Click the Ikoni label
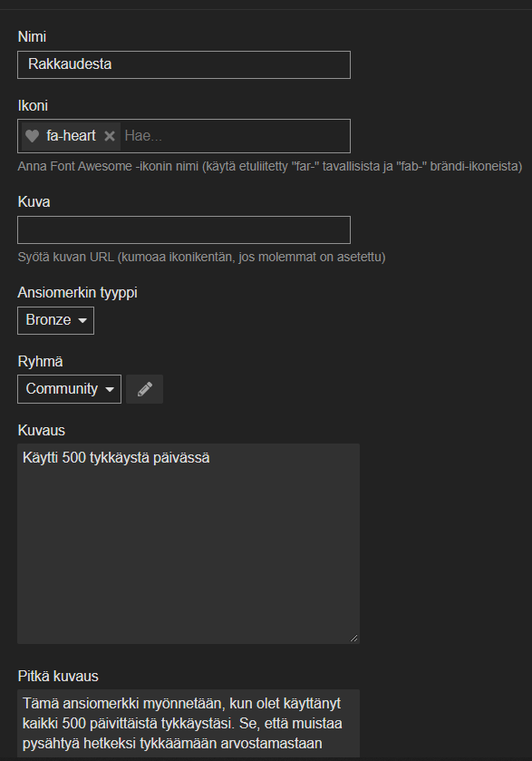Screen dimensions: 532x761 pos(33,106)
